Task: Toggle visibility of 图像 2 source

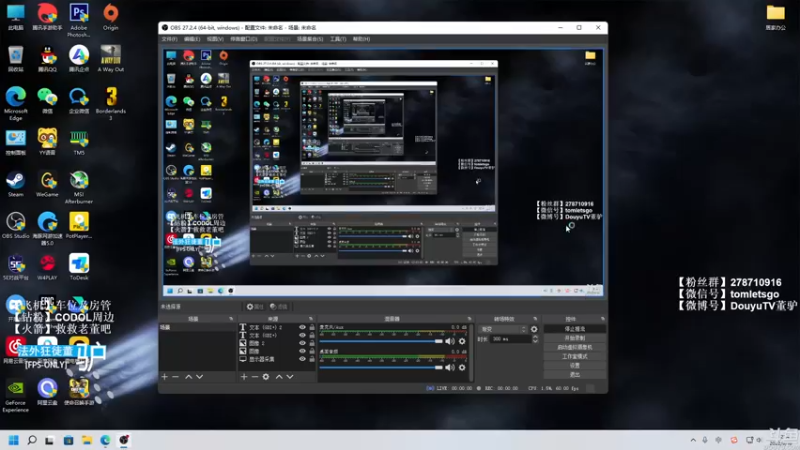Action: tap(302, 343)
